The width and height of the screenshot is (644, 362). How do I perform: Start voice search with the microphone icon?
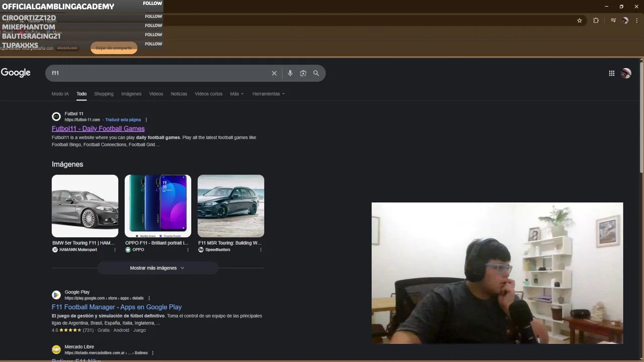290,73
